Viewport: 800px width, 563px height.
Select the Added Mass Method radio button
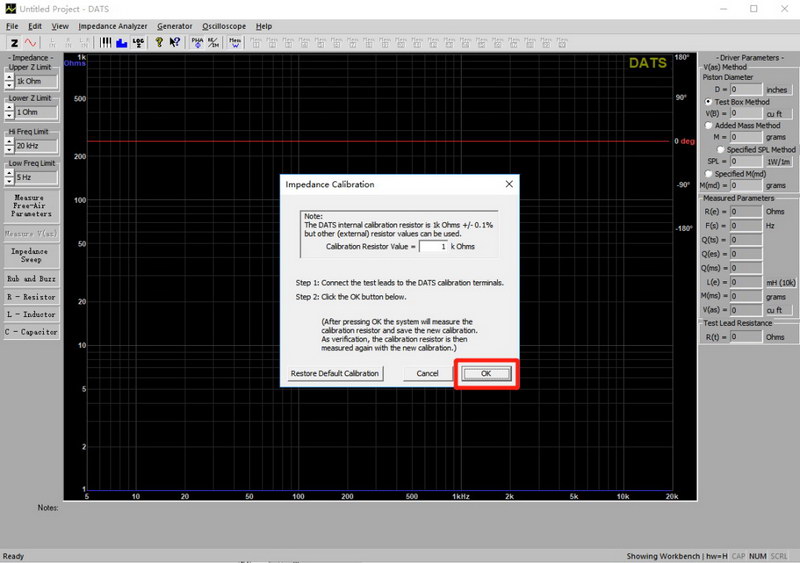[709, 126]
